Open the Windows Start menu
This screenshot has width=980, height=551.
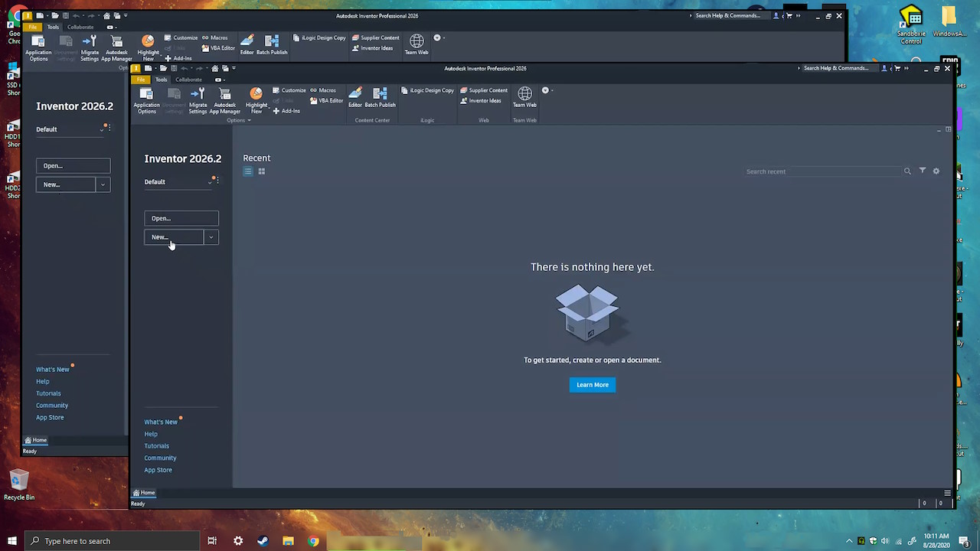(x=12, y=541)
